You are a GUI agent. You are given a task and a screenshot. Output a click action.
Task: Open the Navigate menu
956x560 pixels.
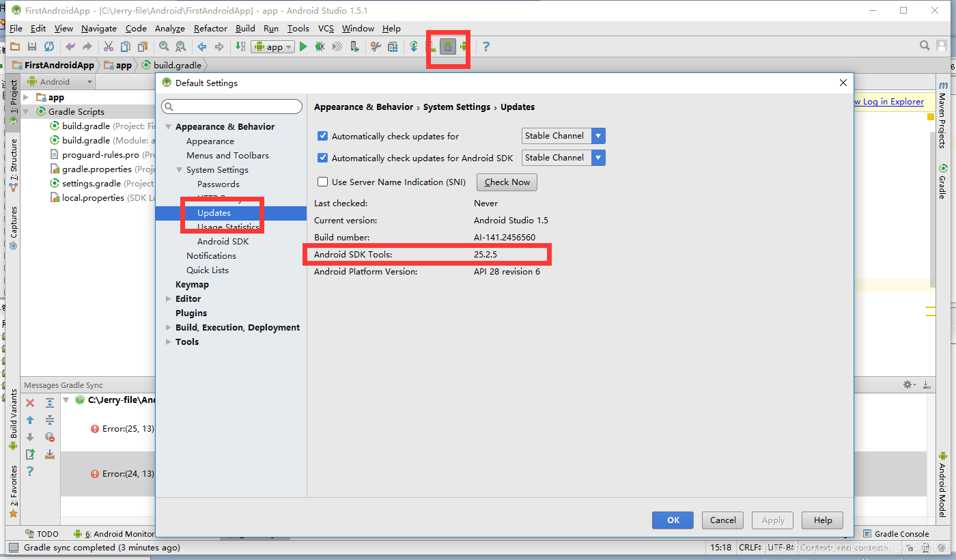(99, 29)
